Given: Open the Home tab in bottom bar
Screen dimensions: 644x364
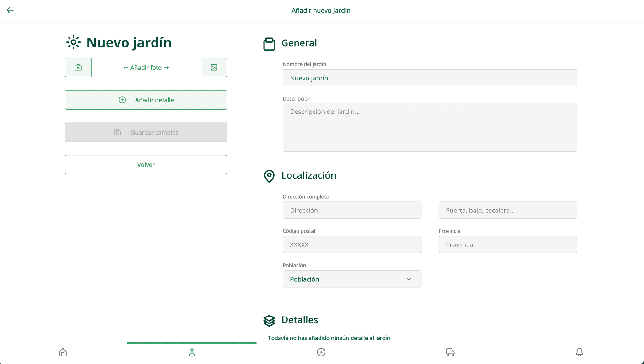Looking at the screenshot, I should tap(63, 352).
